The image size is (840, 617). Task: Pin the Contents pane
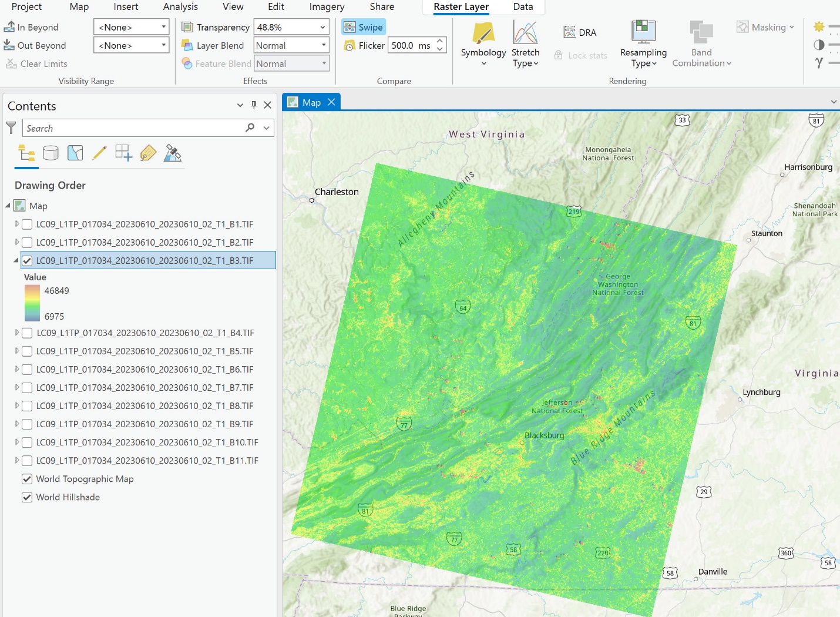point(254,105)
